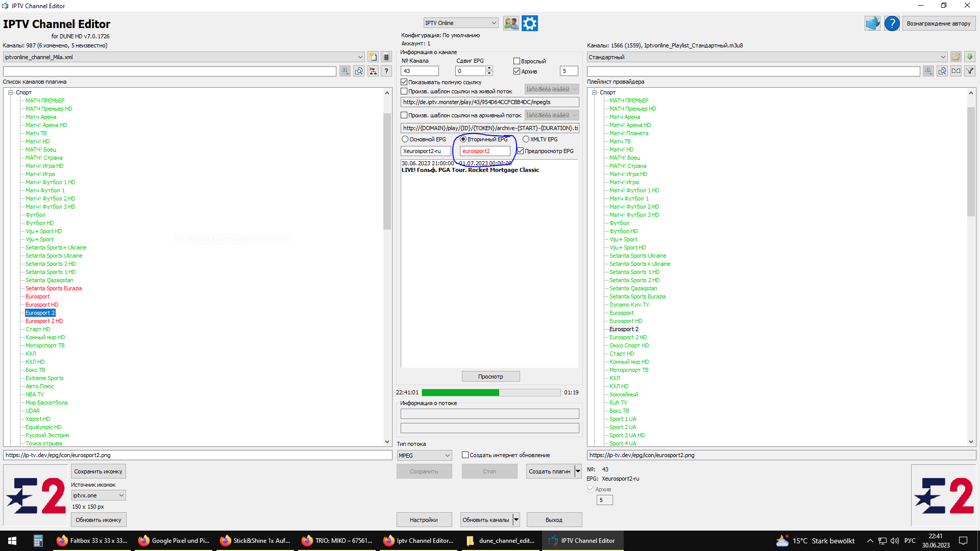
Task: Create a new channel list with the star page icon
Action: click(373, 57)
